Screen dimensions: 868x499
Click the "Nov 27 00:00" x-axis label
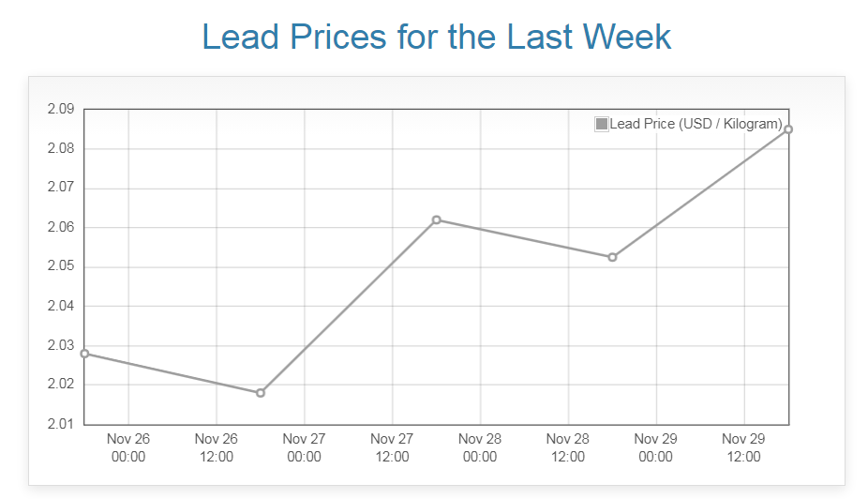304,448
